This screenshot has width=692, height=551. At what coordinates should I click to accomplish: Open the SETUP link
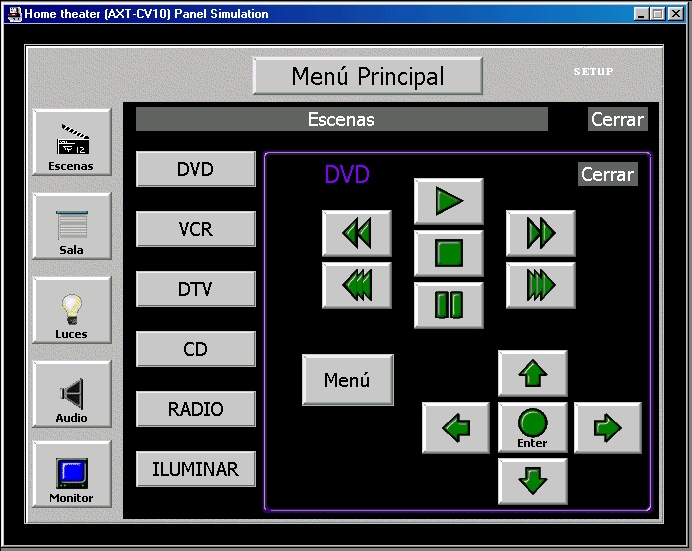pos(593,72)
